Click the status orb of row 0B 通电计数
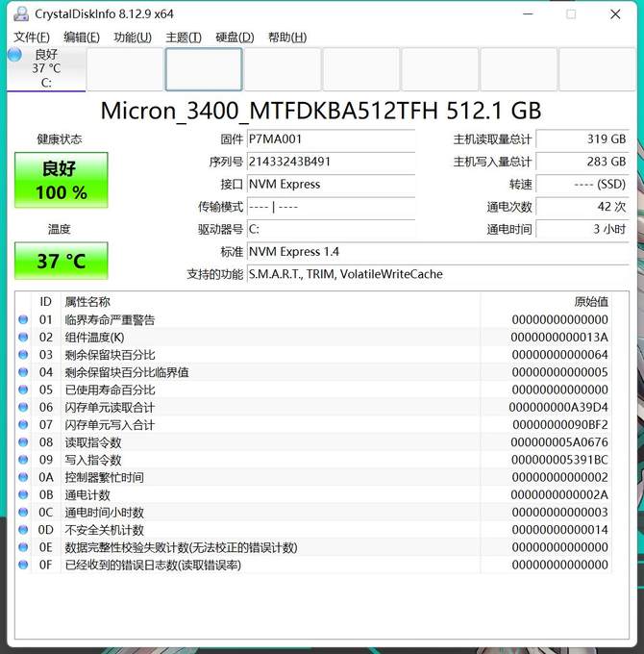Screen dimensions: 644x654 click(x=23, y=494)
